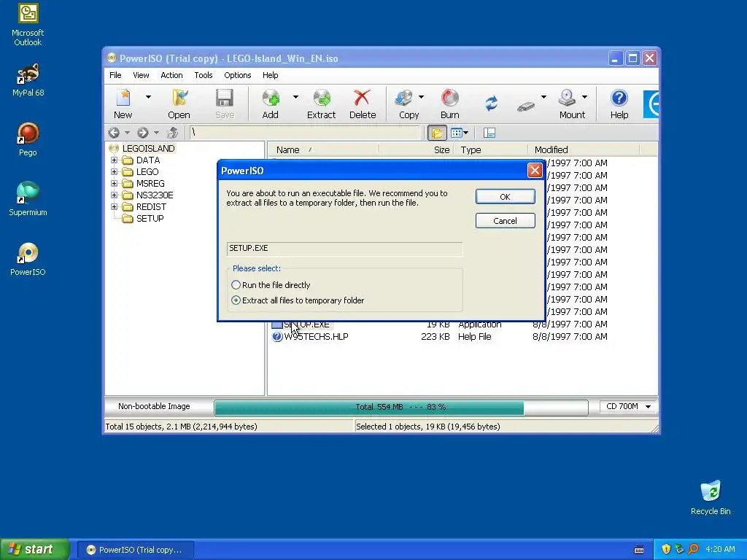
Task: Click the Up one level folder icon
Action: pyautogui.click(x=172, y=133)
